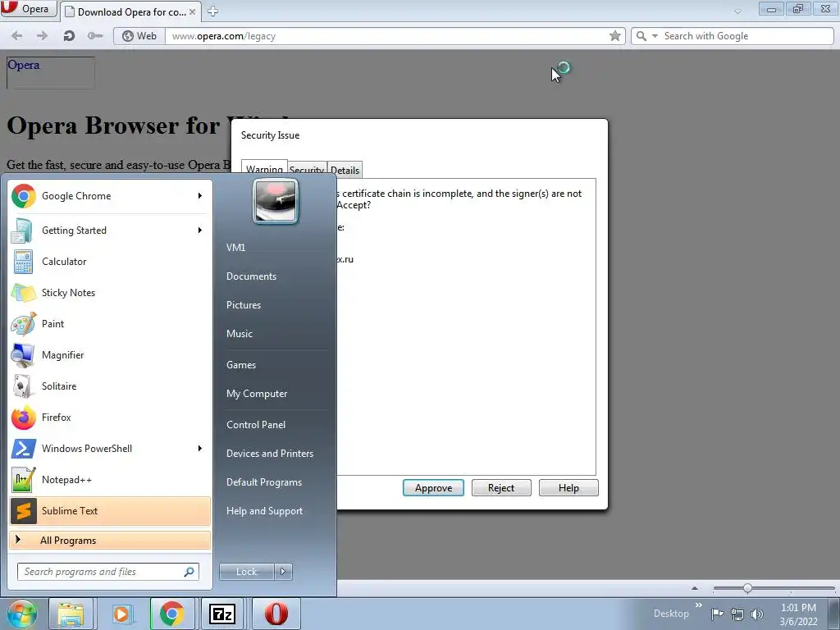Expand Desktop toolbar chevron on taskbar
The width and height of the screenshot is (840, 630).
pos(699,605)
